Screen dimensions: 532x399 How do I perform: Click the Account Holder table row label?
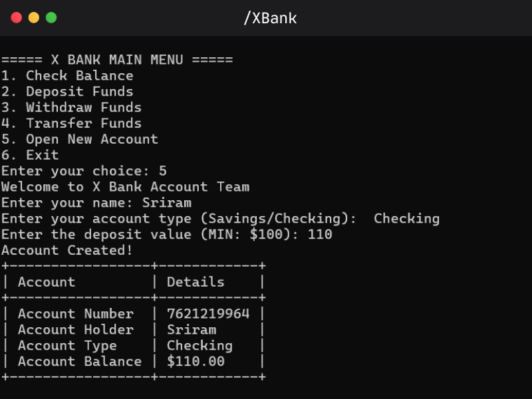pyautogui.click(x=76, y=330)
